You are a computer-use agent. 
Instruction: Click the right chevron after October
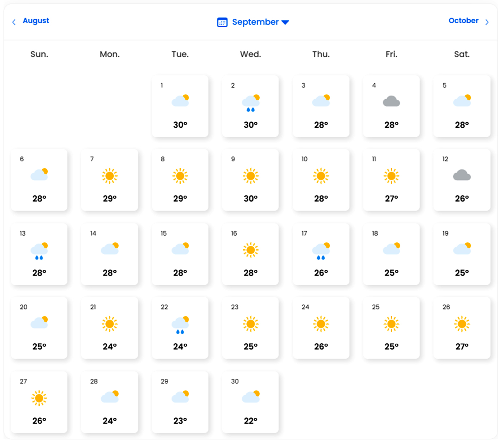pyautogui.click(x=487, y=22)
